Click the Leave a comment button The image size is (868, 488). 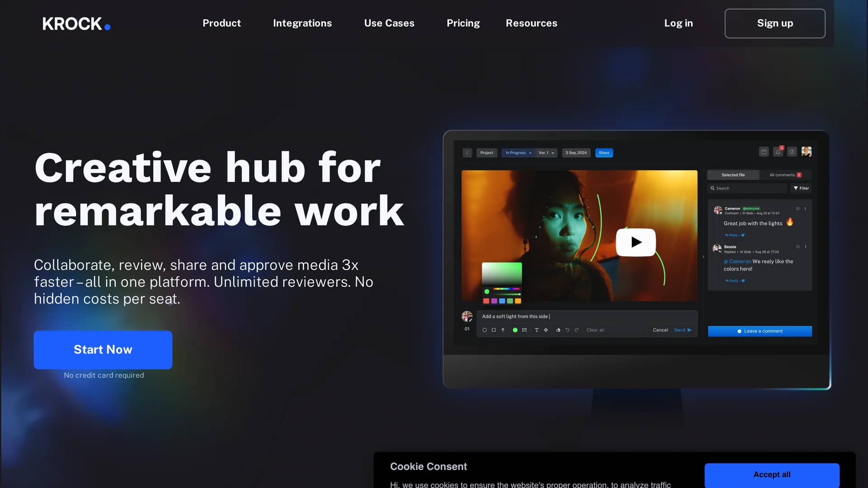[x=759, y=331]
